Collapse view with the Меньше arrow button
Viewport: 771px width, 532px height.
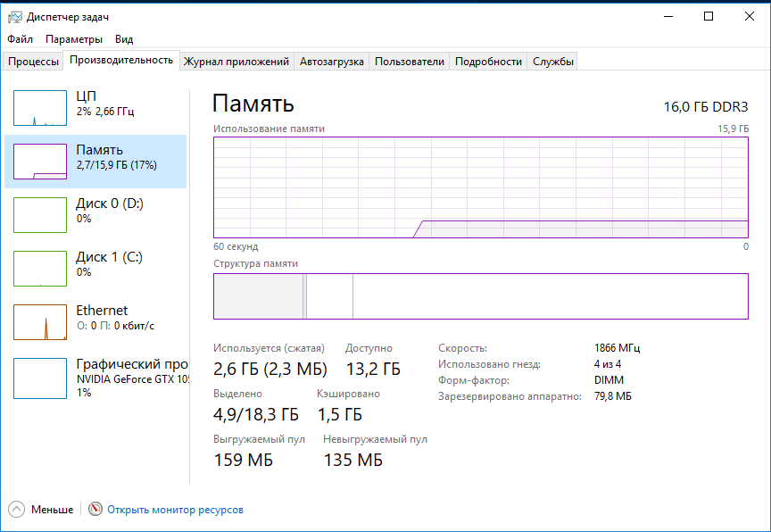click(17, 510)
